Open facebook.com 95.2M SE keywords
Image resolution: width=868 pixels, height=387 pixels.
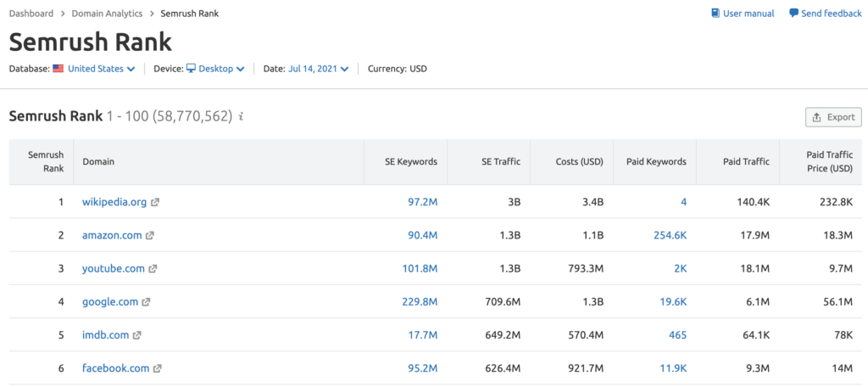coord(423,368)
